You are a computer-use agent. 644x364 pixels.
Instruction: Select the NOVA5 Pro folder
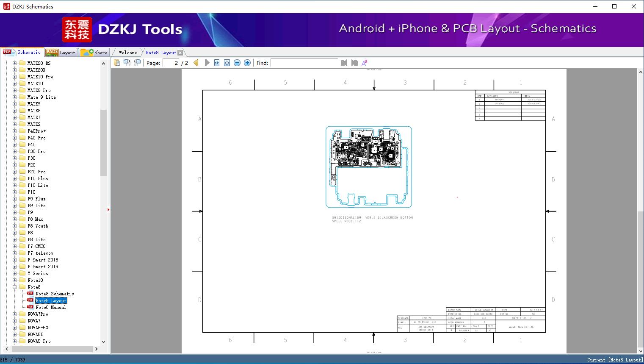click(x=39, y=341)
